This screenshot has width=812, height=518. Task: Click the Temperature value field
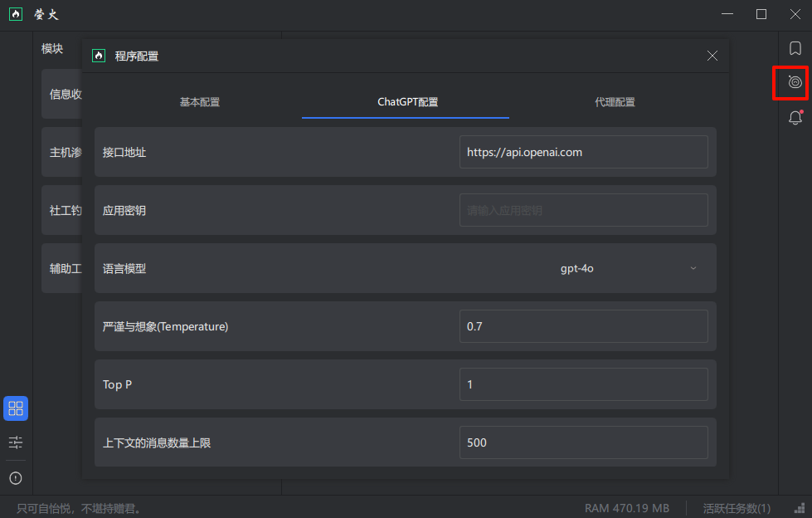(583, 326)
